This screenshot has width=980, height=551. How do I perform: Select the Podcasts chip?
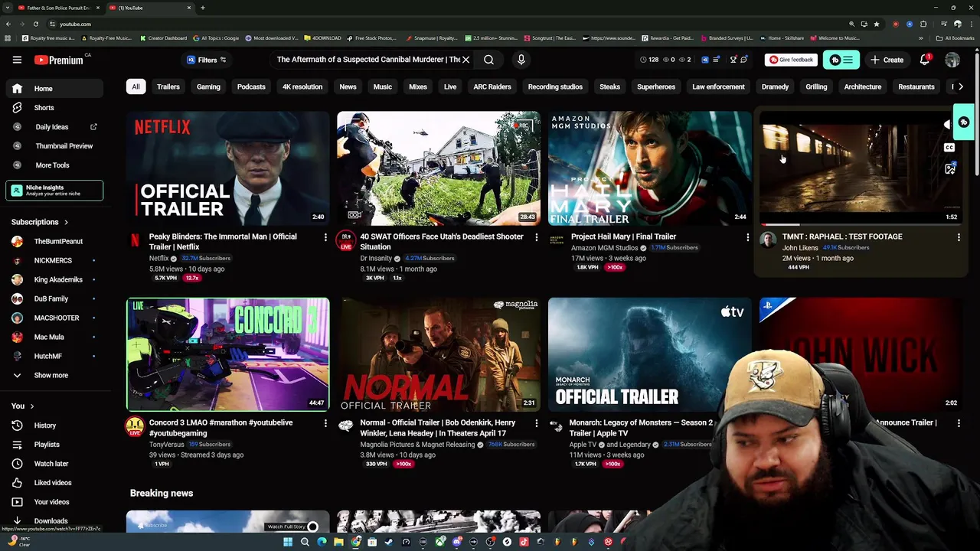pyautogui.click(x=251, y=86)
